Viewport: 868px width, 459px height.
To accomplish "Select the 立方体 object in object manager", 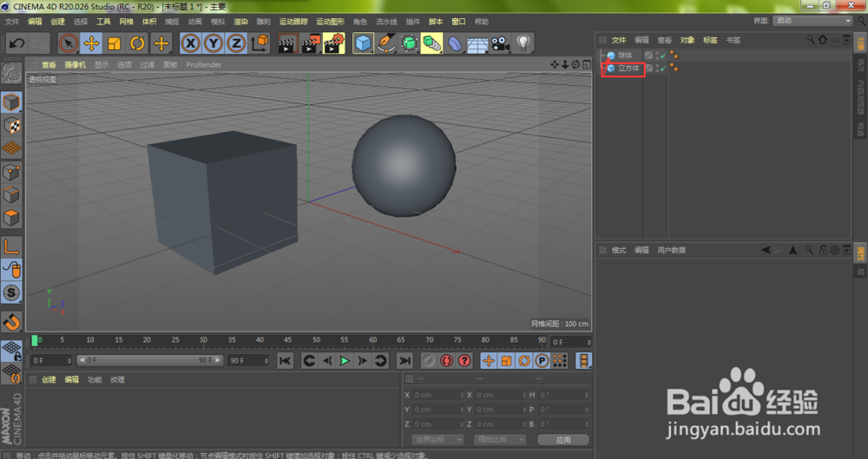I will [628, 69].
